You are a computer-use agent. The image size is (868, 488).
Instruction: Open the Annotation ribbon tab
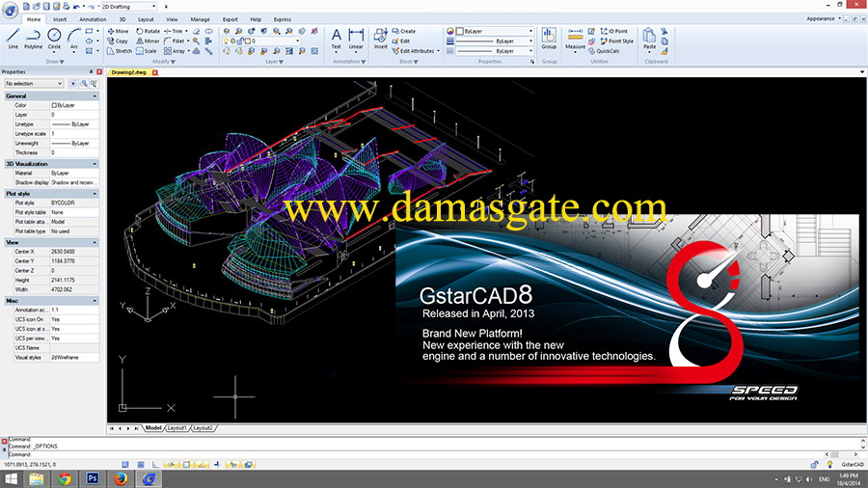(x=93, y=19)
